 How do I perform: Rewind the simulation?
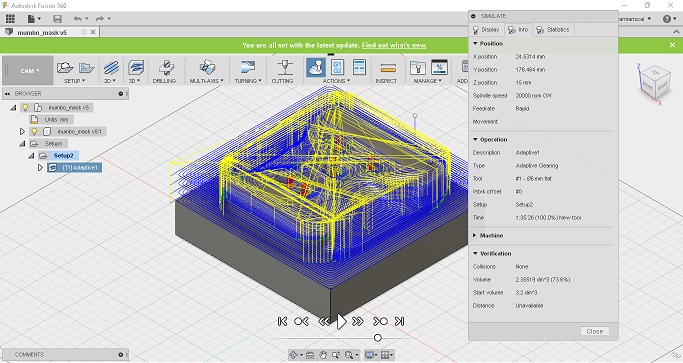[324, 321]
